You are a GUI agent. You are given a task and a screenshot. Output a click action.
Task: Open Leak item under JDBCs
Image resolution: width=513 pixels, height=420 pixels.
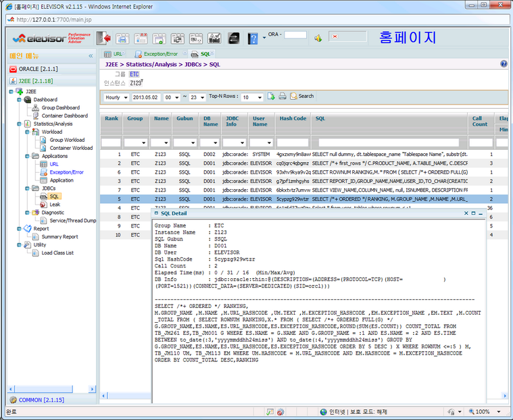[x=55, y=205]
